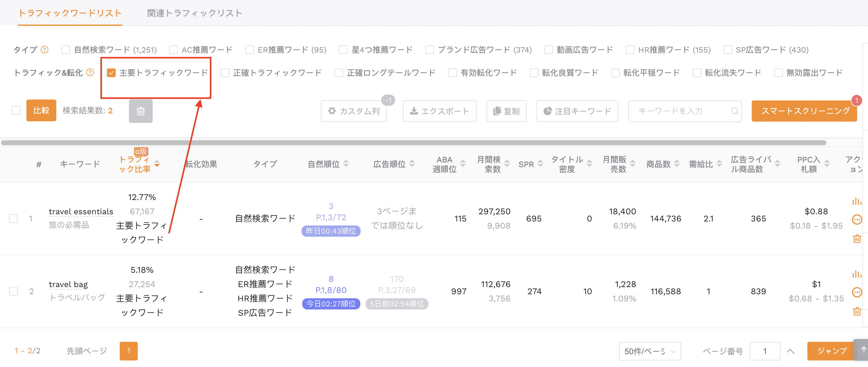The image size is (868, 367).
Task: Delete the travel essentials row via trash icon
Action: tap(856, 239)
